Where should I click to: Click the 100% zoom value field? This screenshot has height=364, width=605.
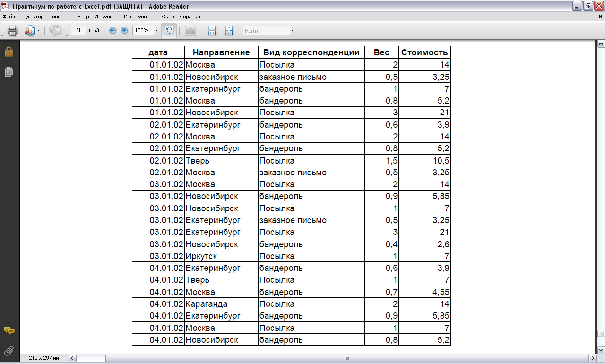coord(142,30)
